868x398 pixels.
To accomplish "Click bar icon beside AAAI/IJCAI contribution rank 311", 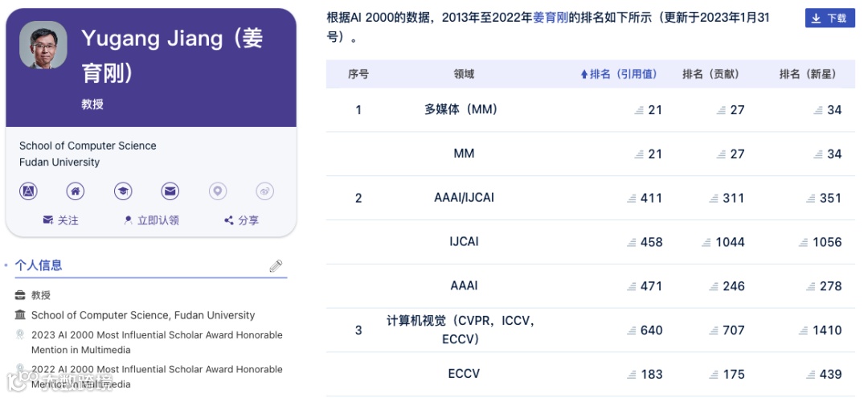I will [x=714, y=198].
